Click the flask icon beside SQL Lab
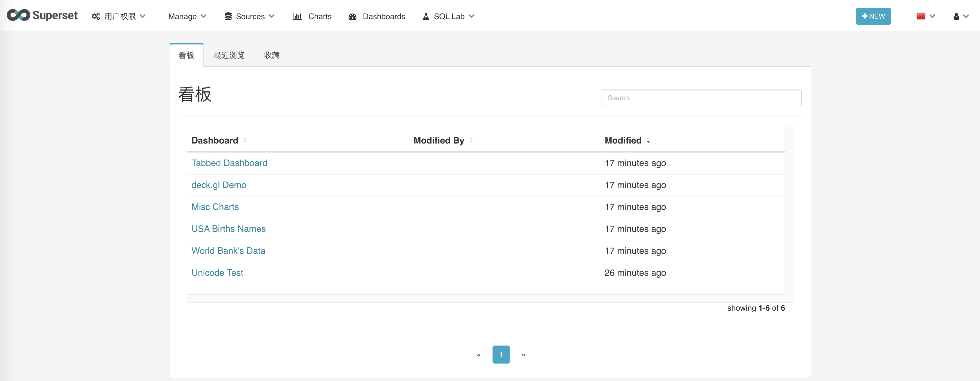The height and width of the screenshot is (381, 980). click(426, 16)
